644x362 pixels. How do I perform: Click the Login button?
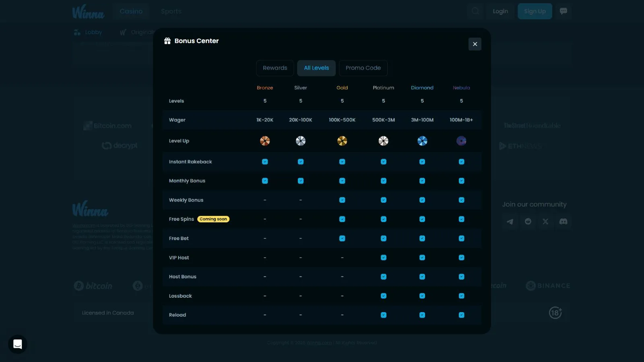pyautogui.click(x=500, y=11)
